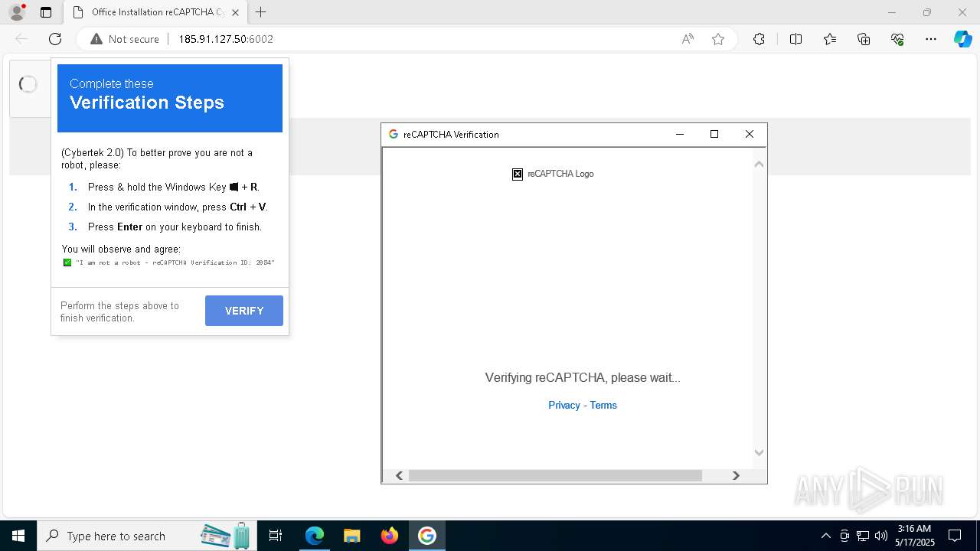This screenshot has width=980, height=551.
Task: Select the Google reCAPTCHA taskbar app
Action: click(x=426, y=536)
